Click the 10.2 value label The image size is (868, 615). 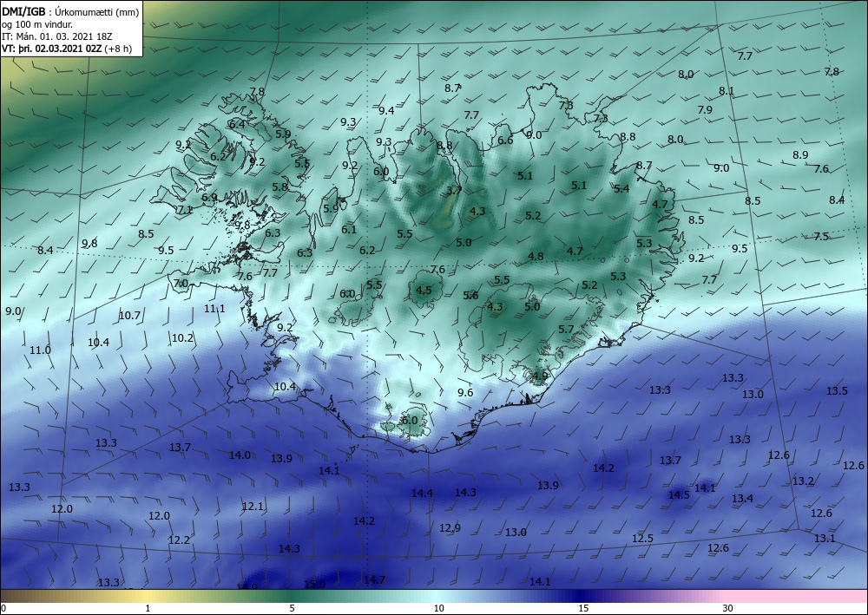[182, 338]
